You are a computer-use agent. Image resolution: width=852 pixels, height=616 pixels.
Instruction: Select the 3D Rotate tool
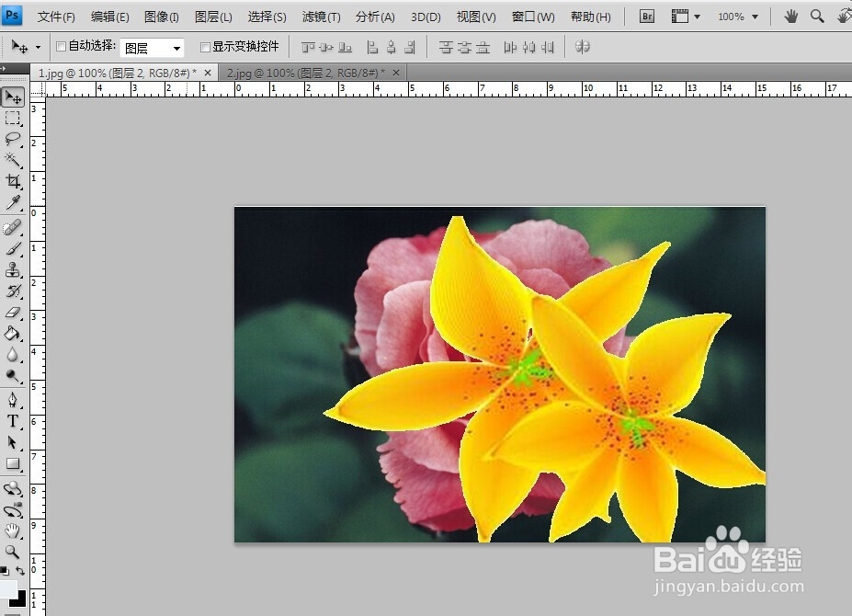tap(13, 489)
